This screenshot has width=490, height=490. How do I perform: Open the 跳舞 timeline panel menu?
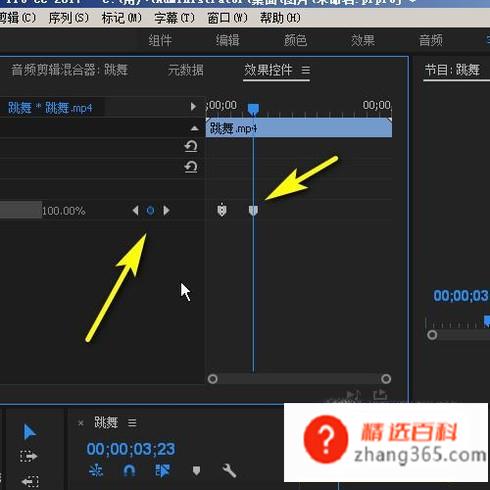132,423
